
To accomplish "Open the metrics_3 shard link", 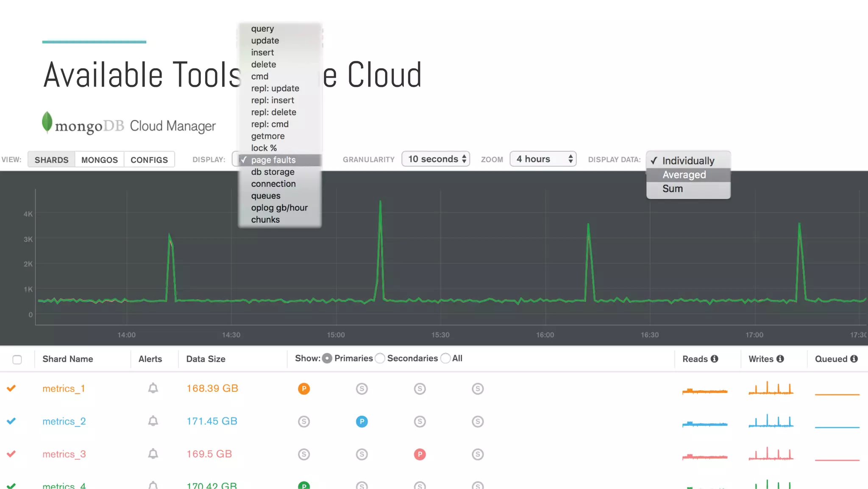I will (x=64, y=454).
